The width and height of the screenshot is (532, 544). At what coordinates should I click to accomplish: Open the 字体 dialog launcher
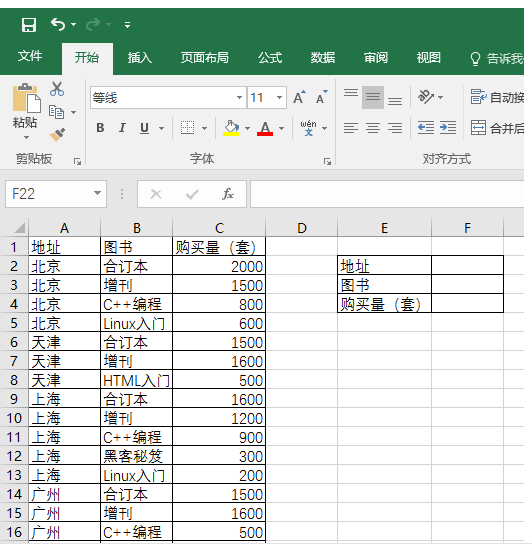327,161
